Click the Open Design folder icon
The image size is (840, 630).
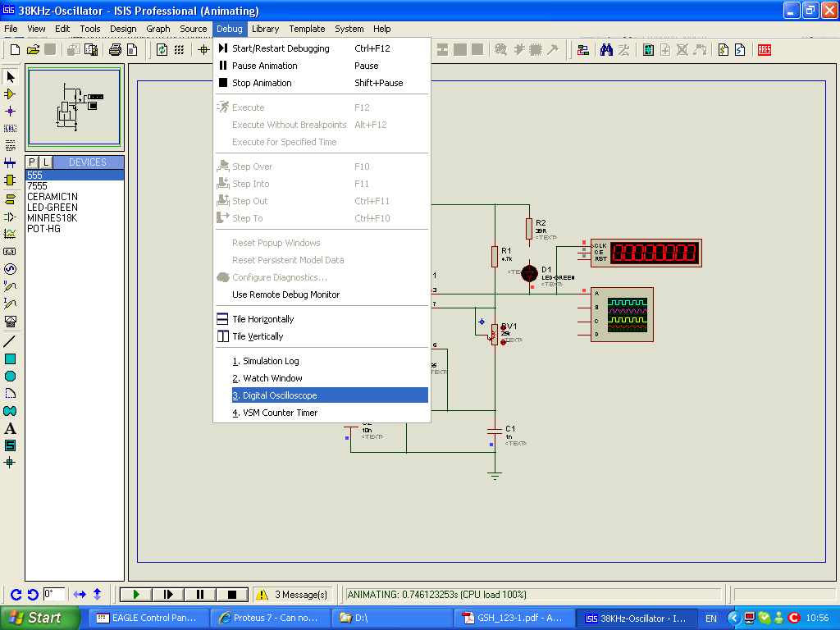click(x=33, y=50)
